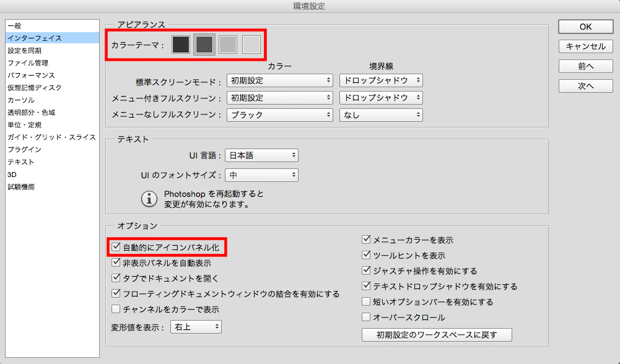Toggle 自動的にアイコンパネル化 checkbox
This screenshot has height=364, width=620.
pyautogui.click(x=116, y=247)
